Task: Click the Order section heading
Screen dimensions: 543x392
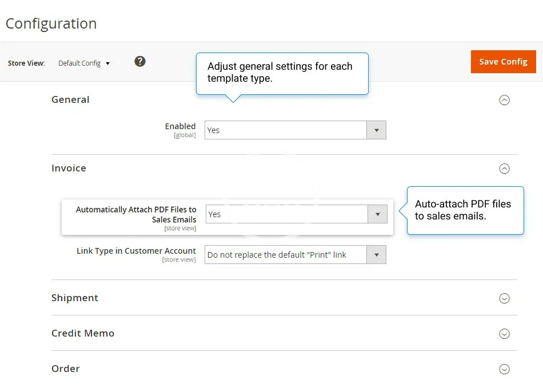Action: click(66, 369)
